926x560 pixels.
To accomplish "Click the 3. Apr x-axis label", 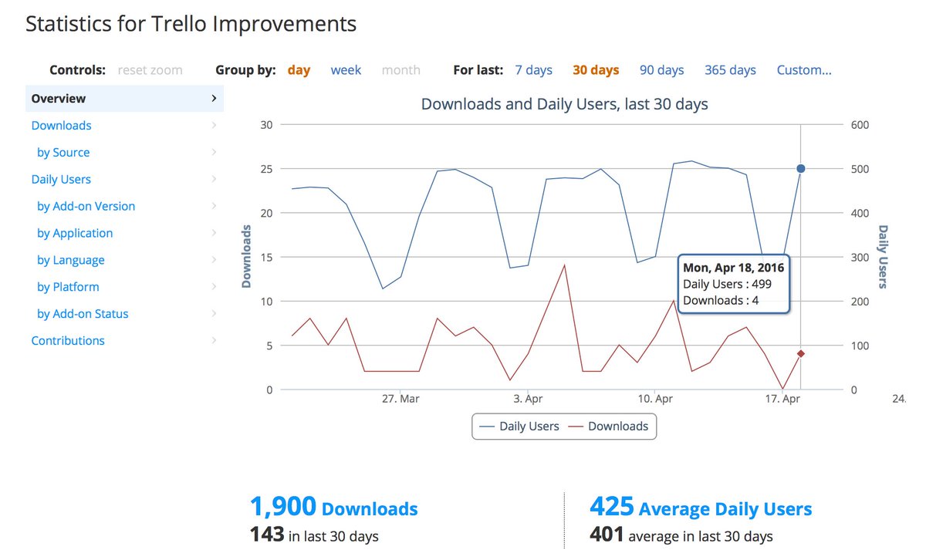I will tap(528, 399).
